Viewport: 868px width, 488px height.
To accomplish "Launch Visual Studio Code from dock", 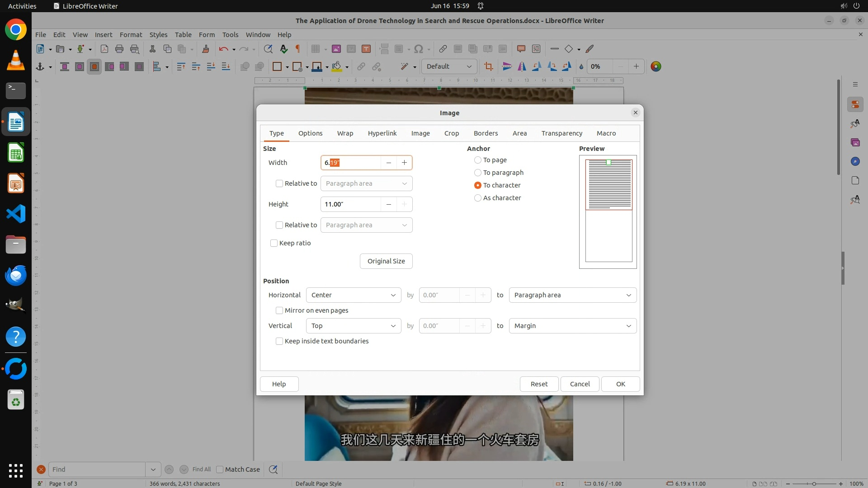I will (16, 214).
